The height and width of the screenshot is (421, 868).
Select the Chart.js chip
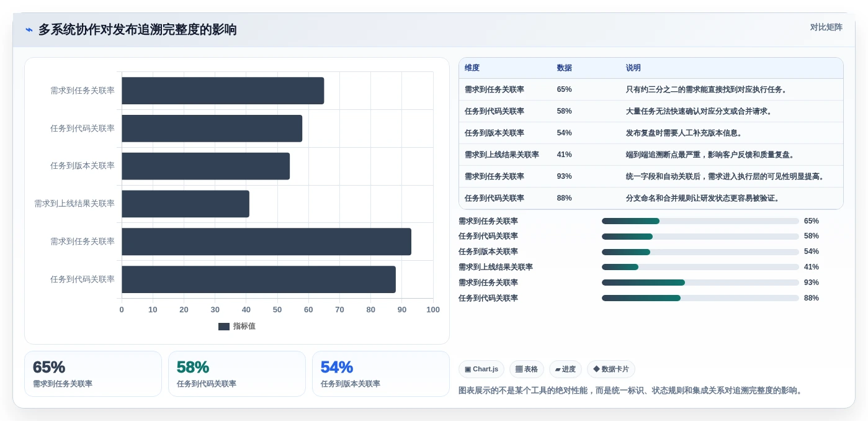pyautogui.click(x=481, y=369)
